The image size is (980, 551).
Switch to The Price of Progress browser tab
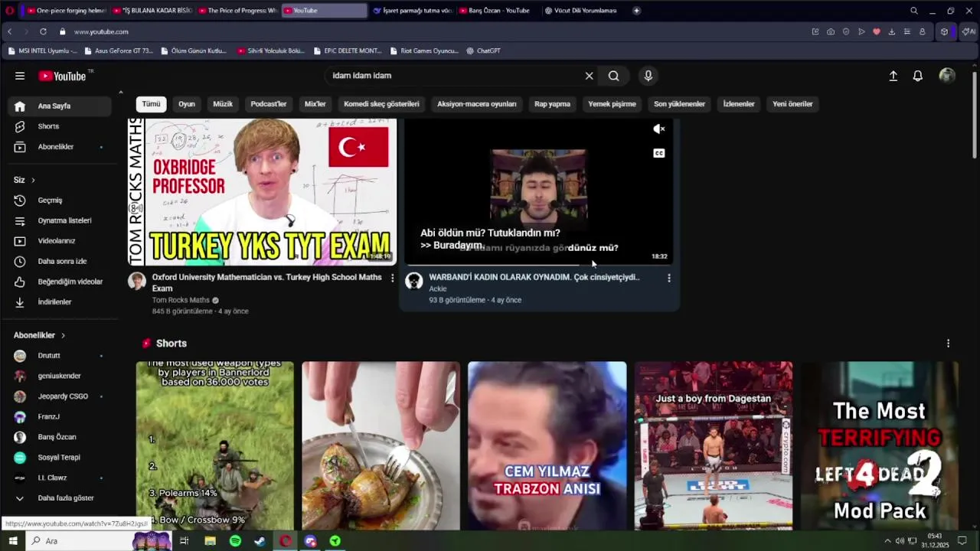(x=238, y=11)
